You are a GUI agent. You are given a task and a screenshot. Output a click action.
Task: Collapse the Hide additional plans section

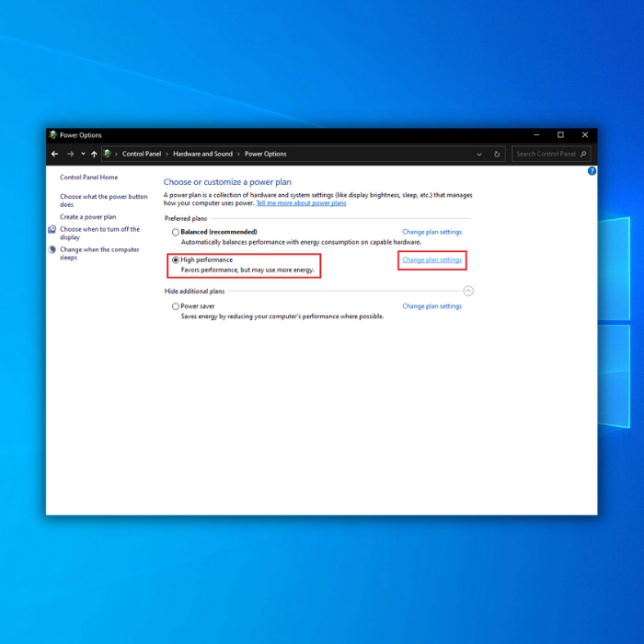[x=468, y=291]
